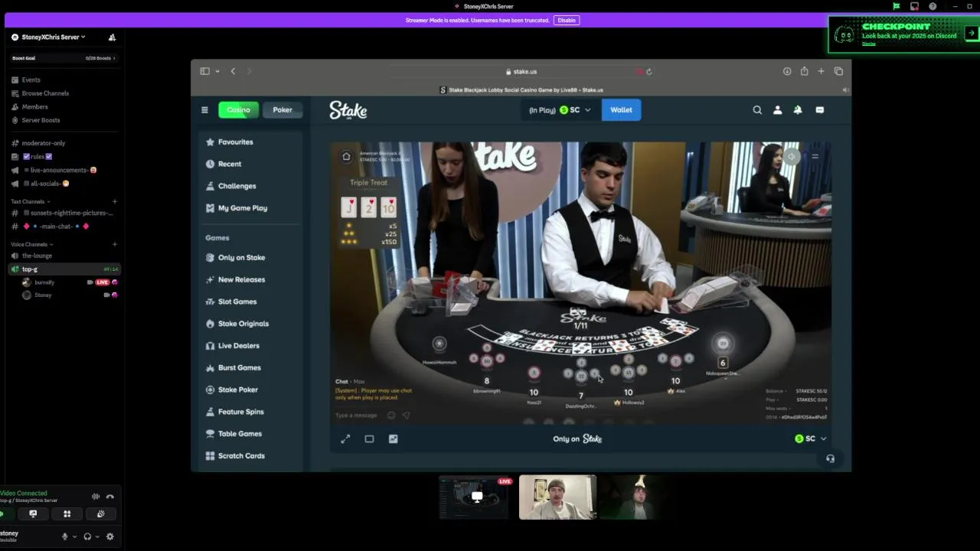Select the live stream thumbnail tile

click(475, 497)
